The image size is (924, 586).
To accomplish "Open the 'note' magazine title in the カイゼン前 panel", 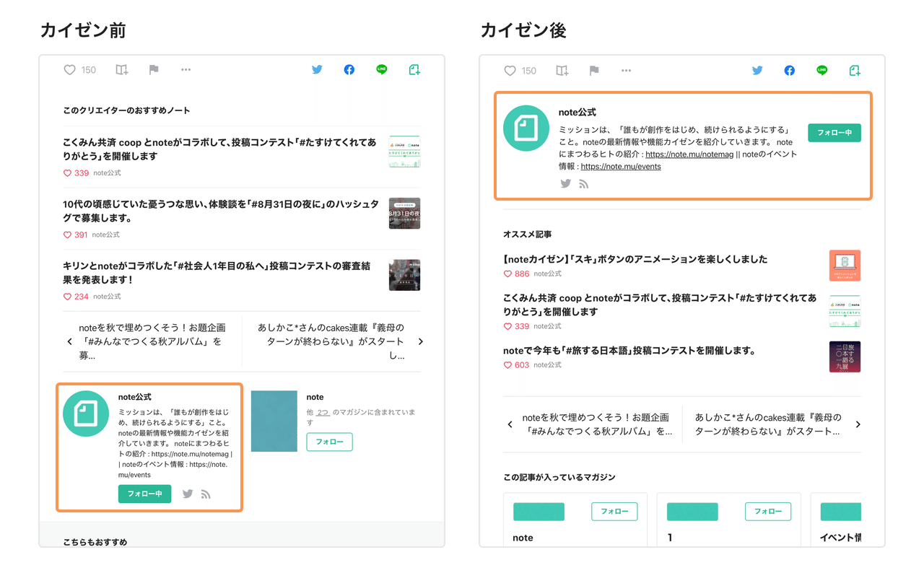I will click(315, 397).
